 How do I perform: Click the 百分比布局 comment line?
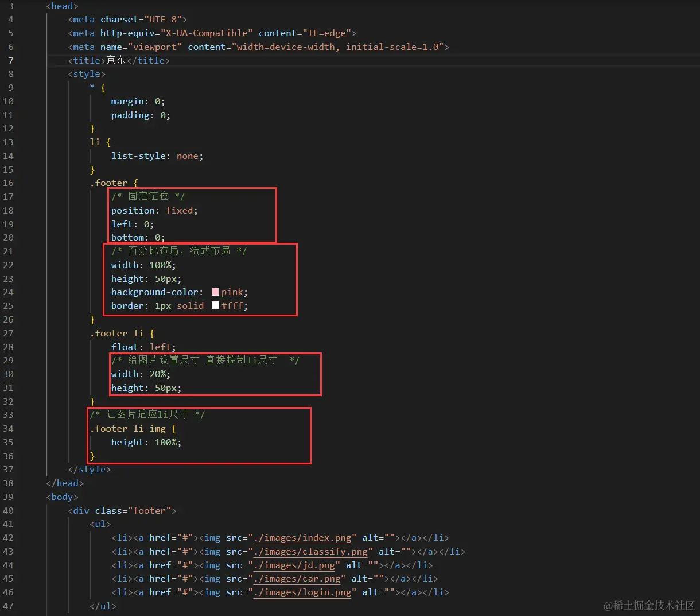(x=179, y=251)
